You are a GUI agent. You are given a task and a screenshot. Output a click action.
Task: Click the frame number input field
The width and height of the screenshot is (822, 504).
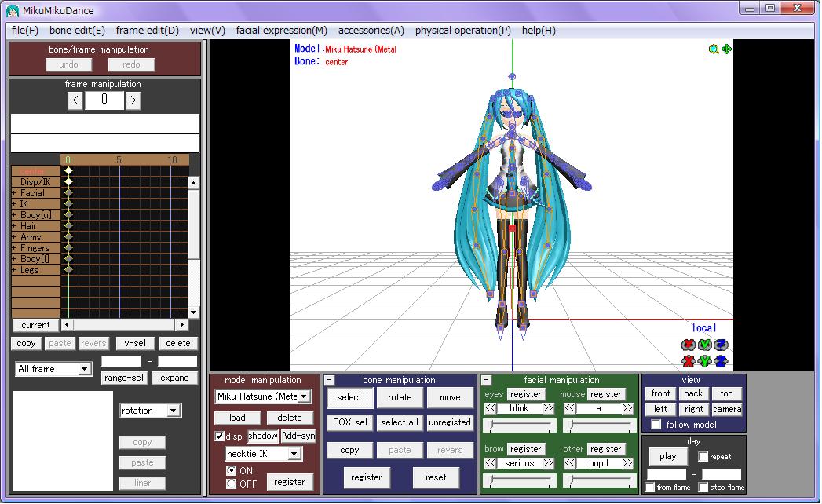point(104,100)
